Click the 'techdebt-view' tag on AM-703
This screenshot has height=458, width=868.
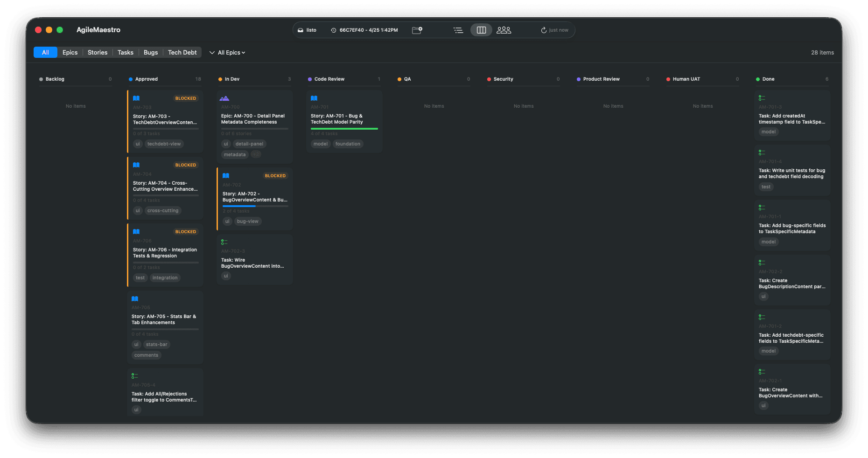pos(164,144)
